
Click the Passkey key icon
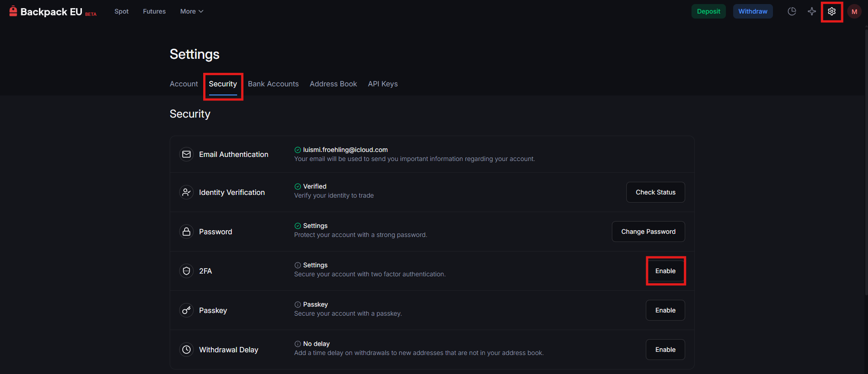click(x=186, y=310)
